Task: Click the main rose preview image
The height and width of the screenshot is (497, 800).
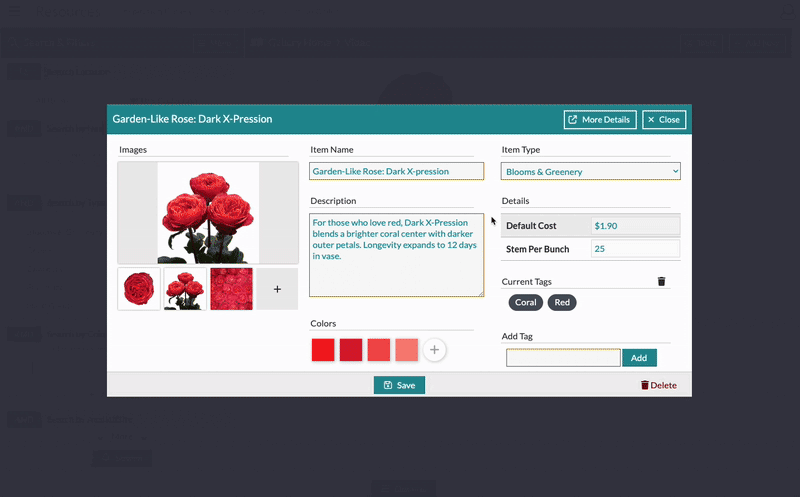Action: [208, 213]
